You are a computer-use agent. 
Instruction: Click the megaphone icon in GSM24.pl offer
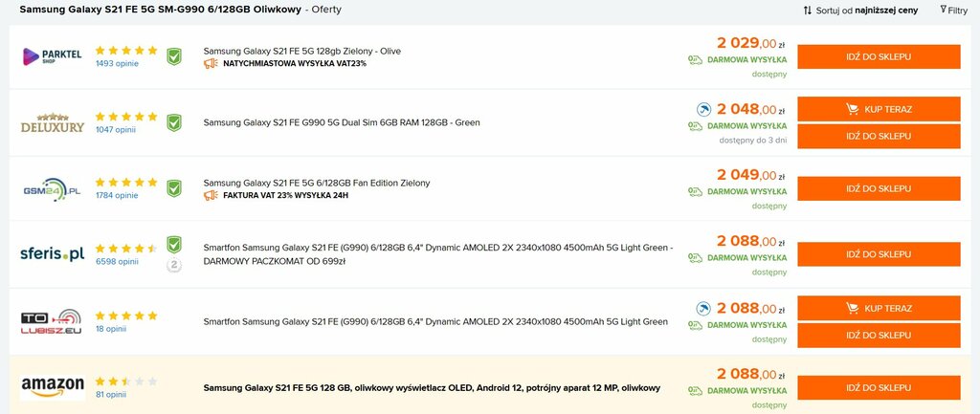point(211,195)
